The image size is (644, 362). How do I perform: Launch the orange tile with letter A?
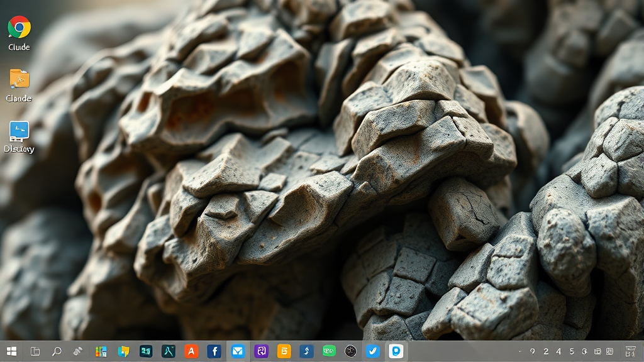point(191,351)
